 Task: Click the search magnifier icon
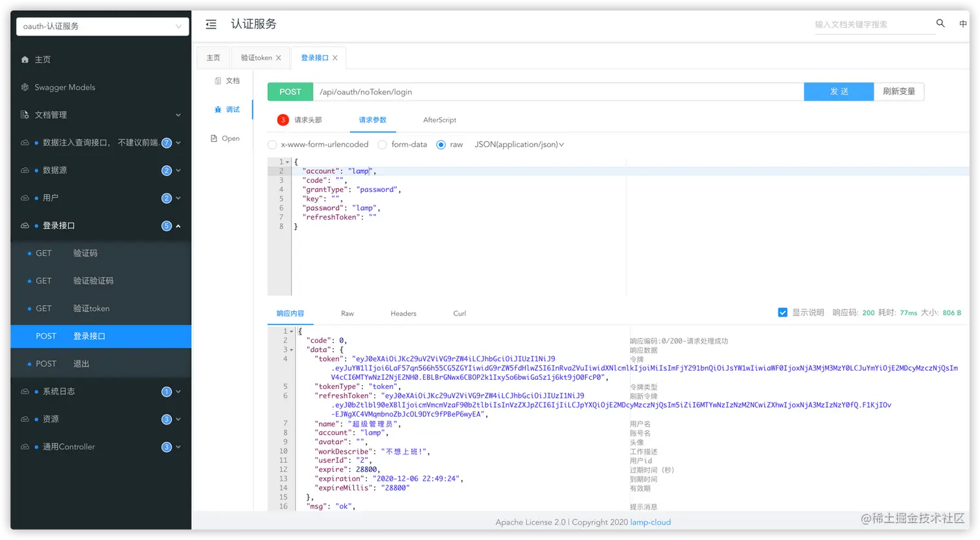pyautogui.click(x=940, y=23)
